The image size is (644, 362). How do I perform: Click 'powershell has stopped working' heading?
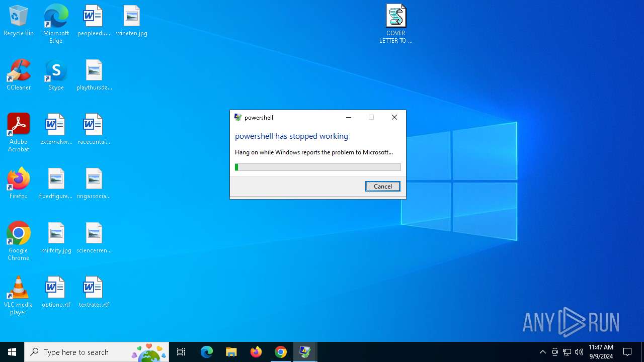[291, 136]
